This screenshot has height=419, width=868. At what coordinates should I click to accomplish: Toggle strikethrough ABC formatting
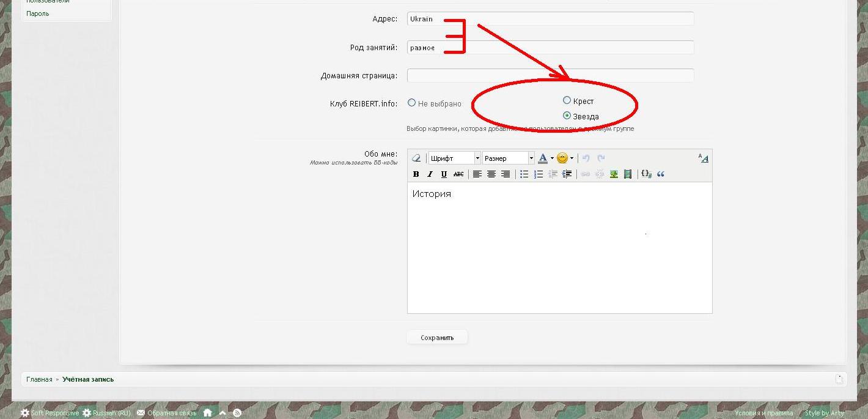click(458, 174)
